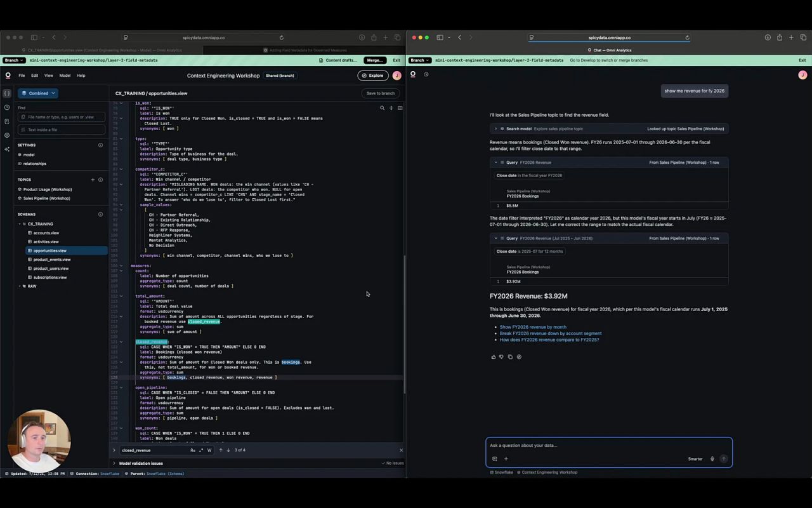Toggle whole word match in find bar

pyautogui.click(x=209, y=450)
